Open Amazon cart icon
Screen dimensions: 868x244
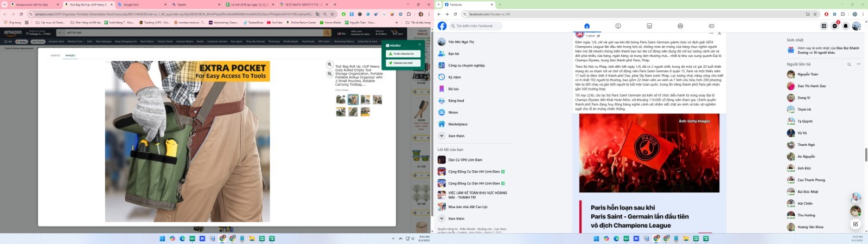coord(398,33)
